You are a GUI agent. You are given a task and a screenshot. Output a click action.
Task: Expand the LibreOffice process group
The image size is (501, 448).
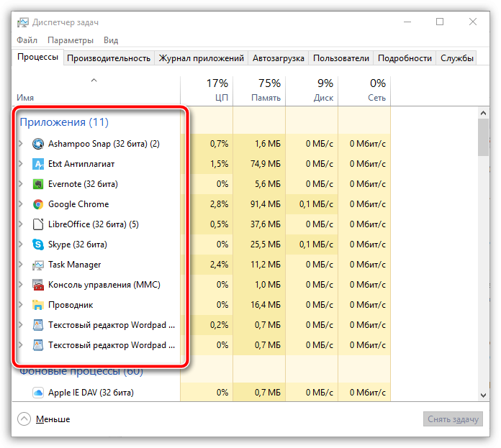click(x=21, y=224)
